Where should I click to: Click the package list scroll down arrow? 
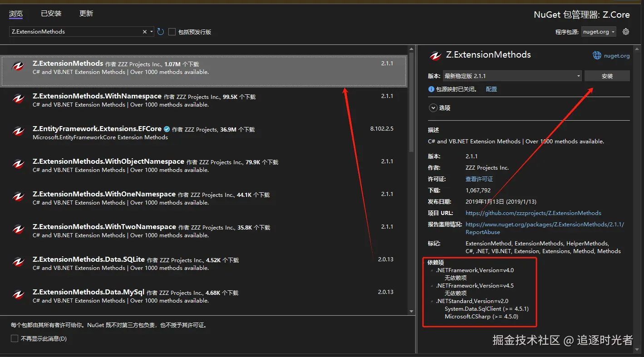411,312
